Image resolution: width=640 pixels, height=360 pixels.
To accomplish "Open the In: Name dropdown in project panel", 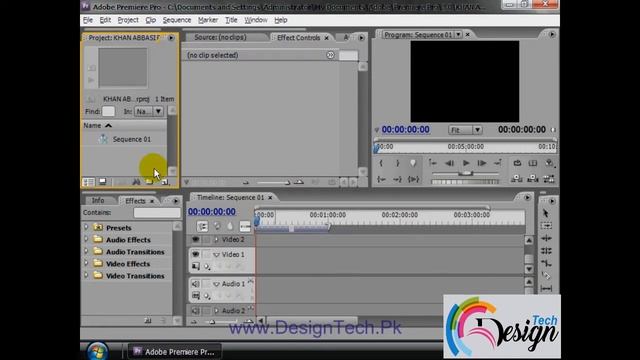I will tap(149, 111).
